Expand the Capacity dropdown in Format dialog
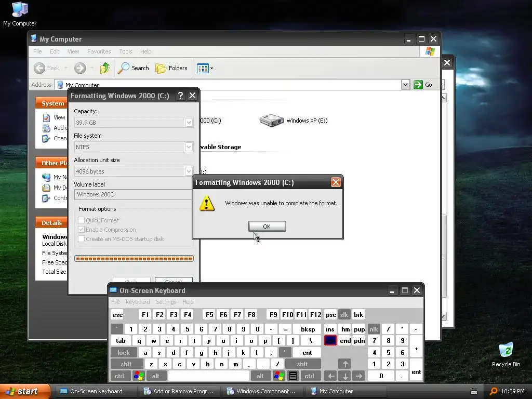The width and height of the screenshot is (532, 399). (x=189, y=123)
